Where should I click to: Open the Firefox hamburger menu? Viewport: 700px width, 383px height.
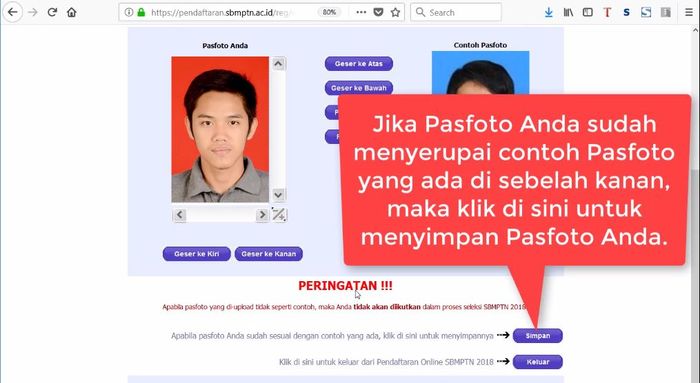[689, 12]
